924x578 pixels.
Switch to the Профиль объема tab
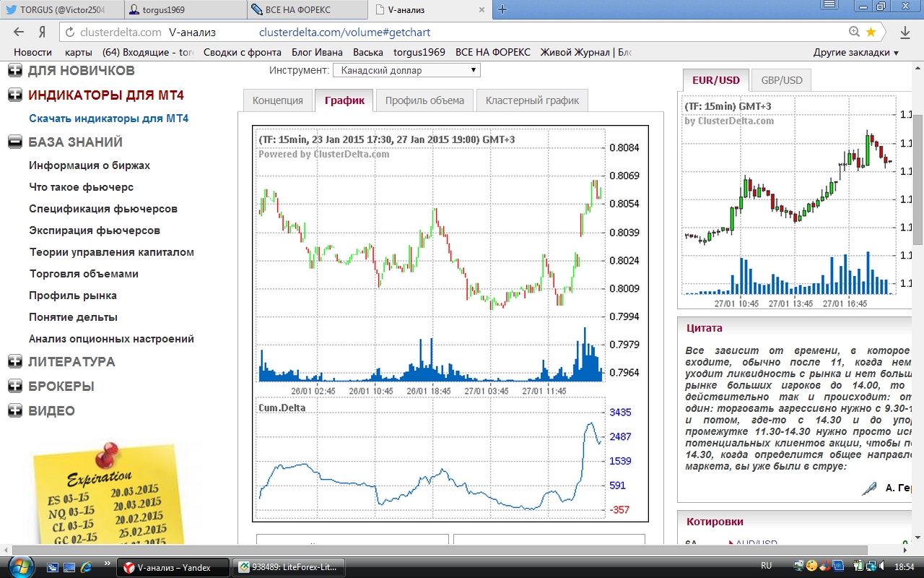click(424, 100)
